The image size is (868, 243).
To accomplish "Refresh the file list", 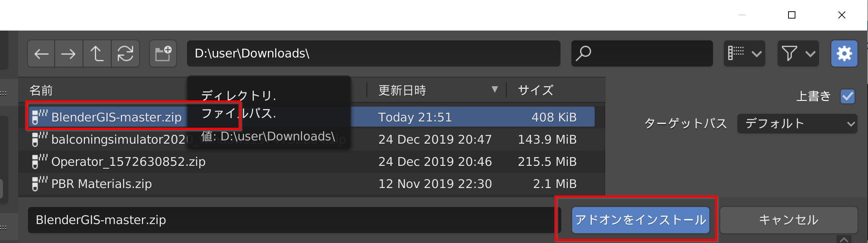I will click(x=125, y=54).
